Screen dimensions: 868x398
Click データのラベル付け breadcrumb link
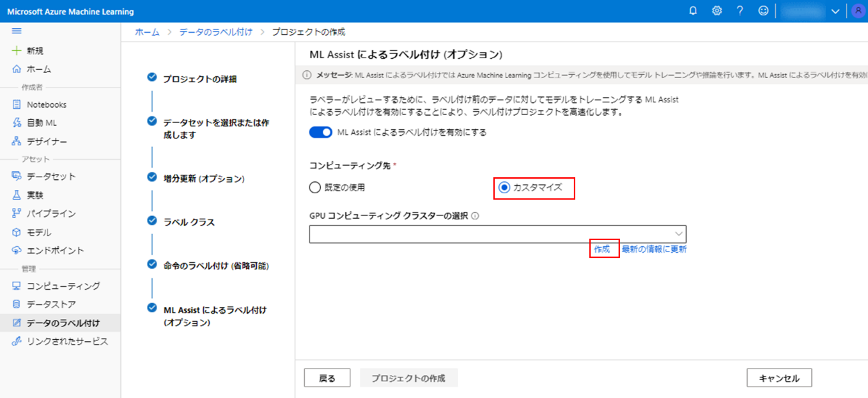[x=216, y=32]
